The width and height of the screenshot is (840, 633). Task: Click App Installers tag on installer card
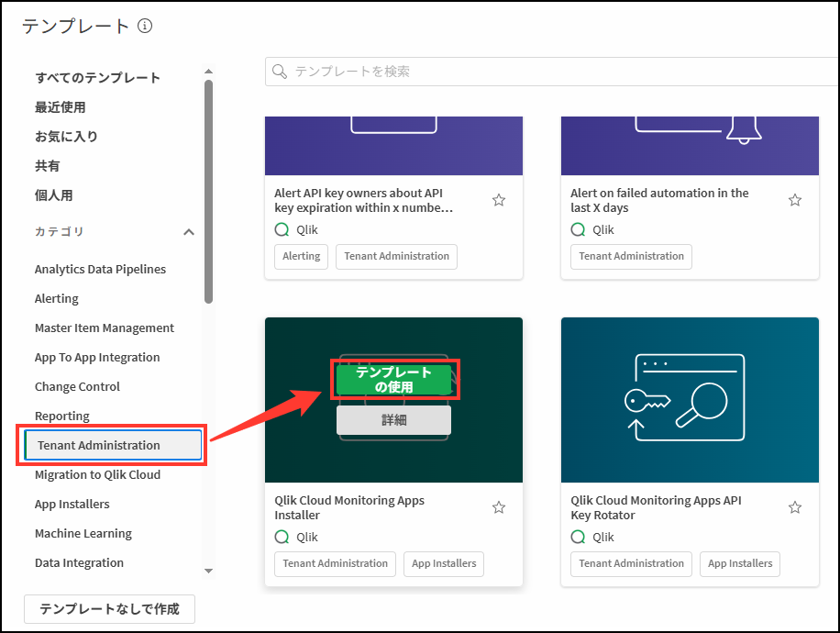[444, 563]
